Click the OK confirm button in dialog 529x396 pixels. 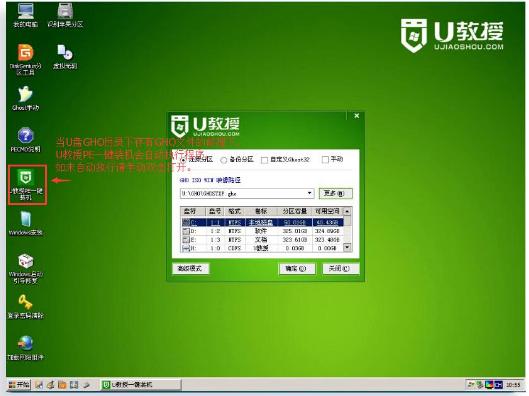297,268
